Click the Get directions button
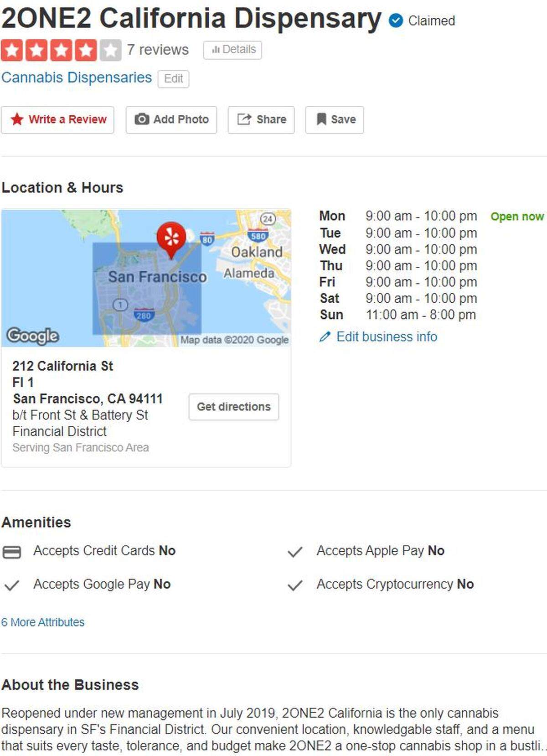Viewport: 547px width, 756px height. pos(234,407)
